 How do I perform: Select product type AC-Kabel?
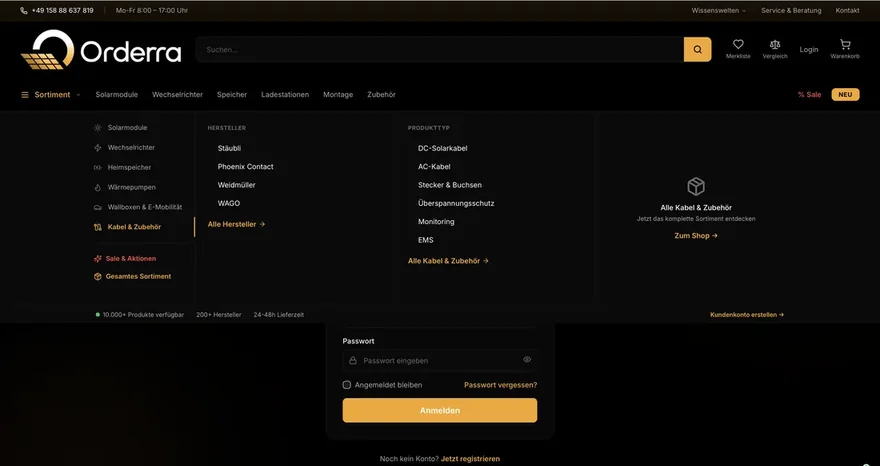click(434, 167)
